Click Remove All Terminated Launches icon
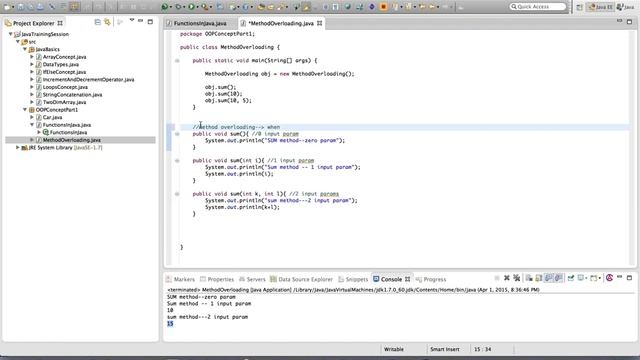This screenshot has width=640, height=360. tap(517, 278)
